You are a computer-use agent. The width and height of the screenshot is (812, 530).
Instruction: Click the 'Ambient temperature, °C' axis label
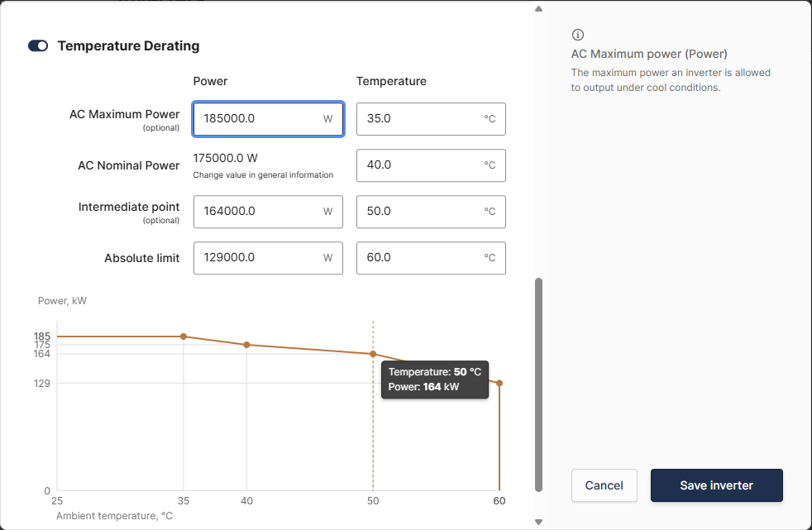114,516
